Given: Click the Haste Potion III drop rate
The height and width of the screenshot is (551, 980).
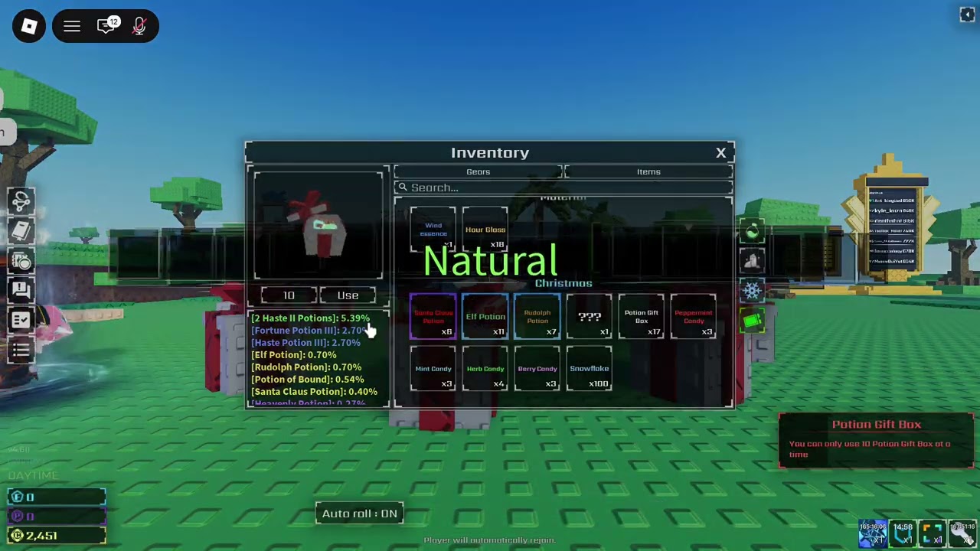Looking at the screenshot, I should click(305, 343).
